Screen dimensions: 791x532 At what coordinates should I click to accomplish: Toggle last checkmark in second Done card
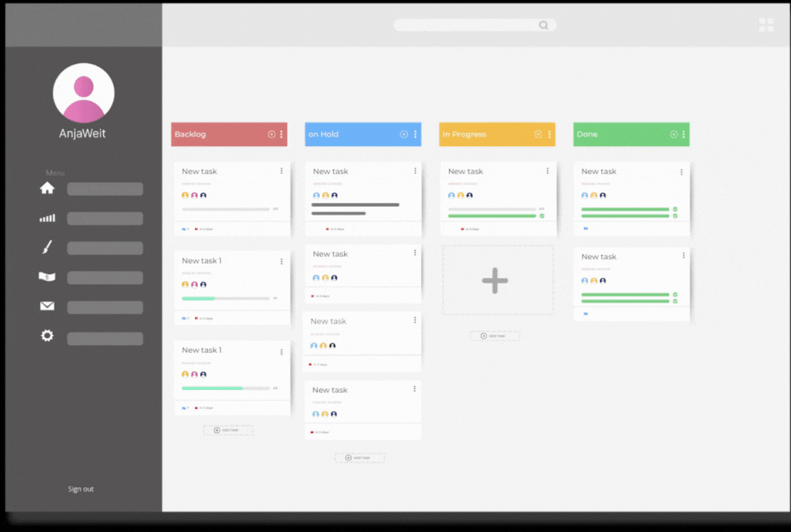675,301
